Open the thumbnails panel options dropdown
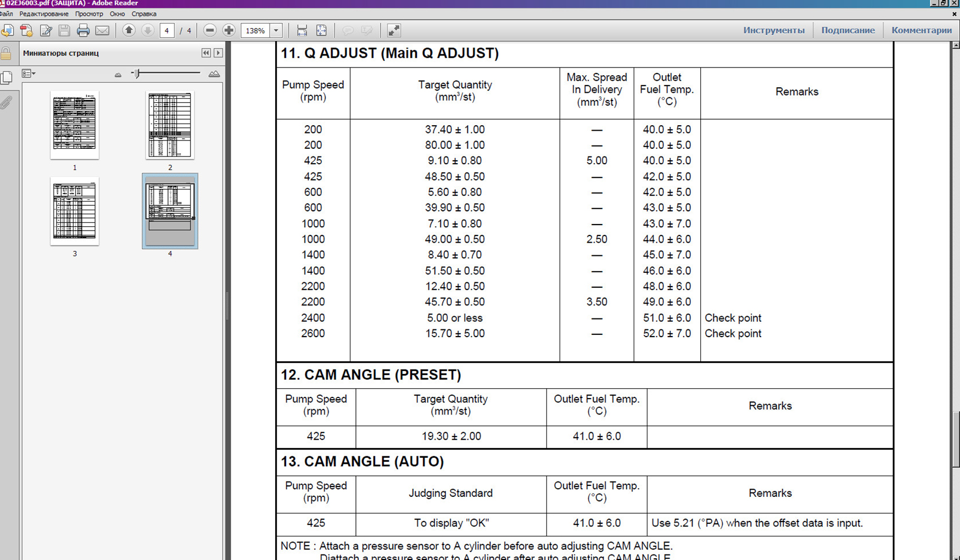The height and width of the screenshot is (560, 960). coord(28,74)
